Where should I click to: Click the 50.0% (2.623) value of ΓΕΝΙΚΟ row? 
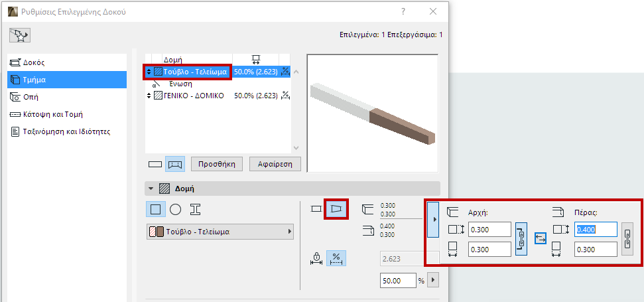(x=256, y=96)
